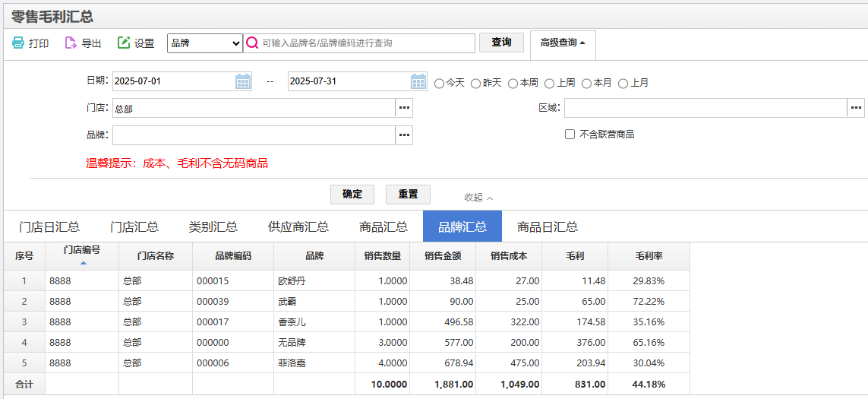Click the empty 区域 input field

(705, 108)
